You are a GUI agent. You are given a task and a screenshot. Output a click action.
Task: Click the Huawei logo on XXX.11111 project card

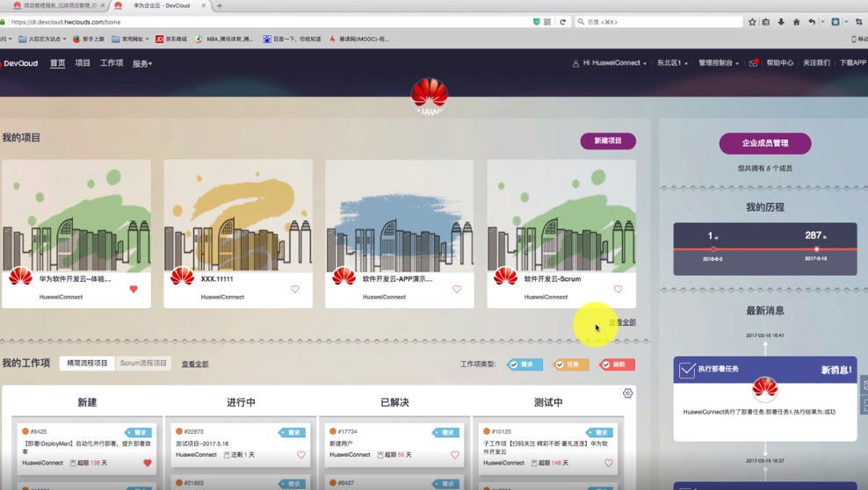pyautogui.click(x=182, y=276)
